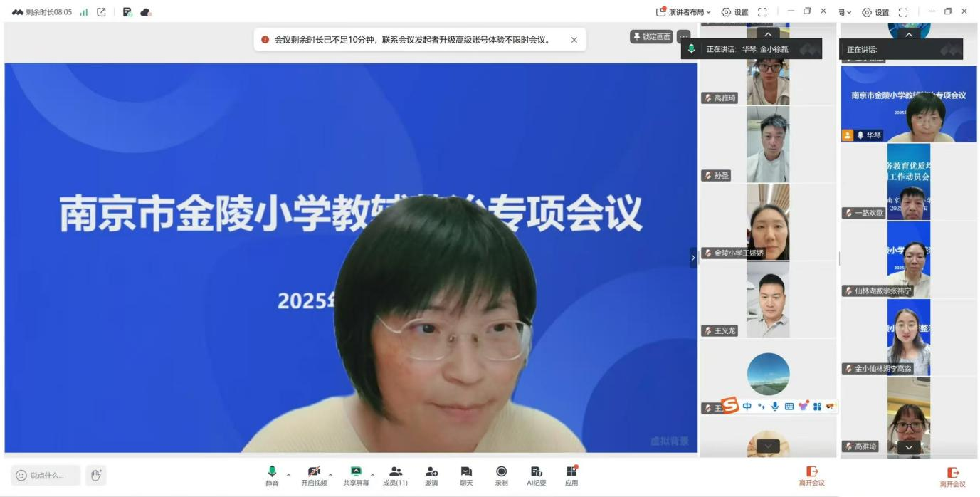The image size is (980, 497).
Task: Toggle 锁定画面 pin on main video
Action: [x=651, y=36]
